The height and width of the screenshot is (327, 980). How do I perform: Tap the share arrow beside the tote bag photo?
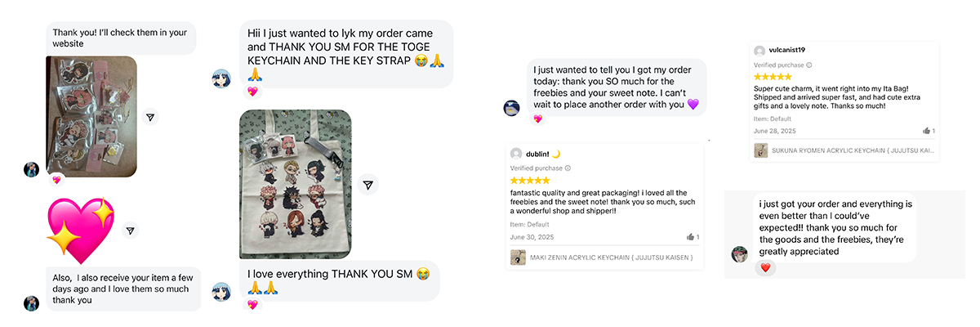(368, 186)
